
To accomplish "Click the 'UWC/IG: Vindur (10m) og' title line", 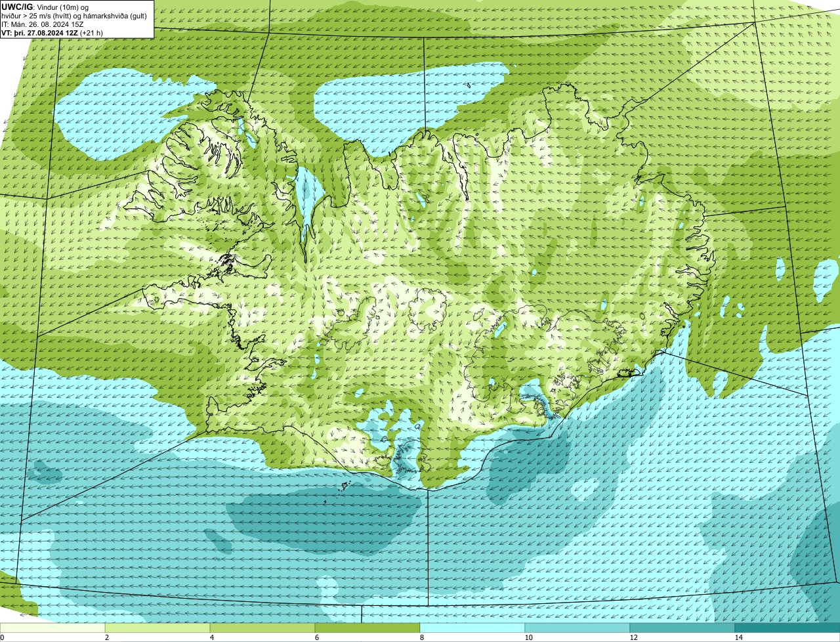I will [45, 7].
